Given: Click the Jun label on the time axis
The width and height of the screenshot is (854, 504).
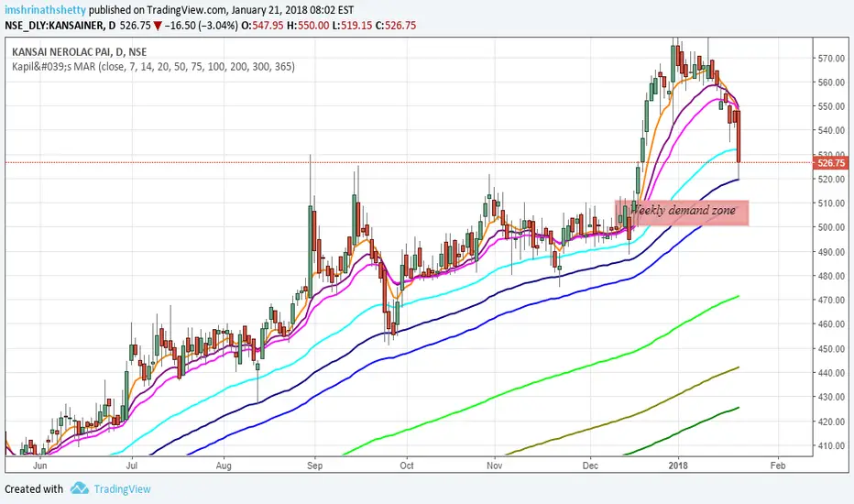Looking at the screenshot, I should point(39,466).
